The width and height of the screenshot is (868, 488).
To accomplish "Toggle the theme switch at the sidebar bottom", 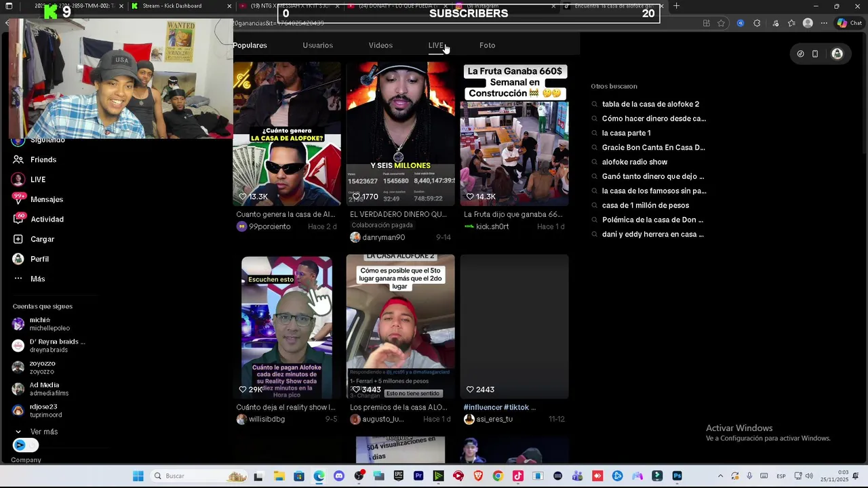I will click(25, 445).
